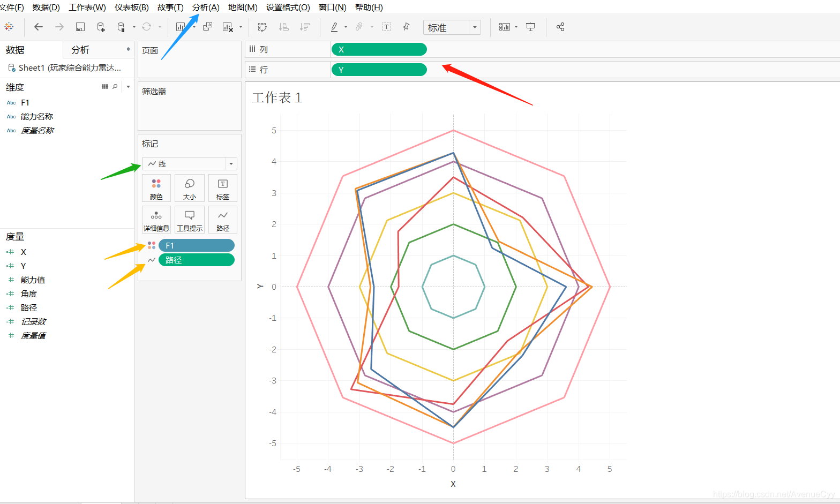Click the Tableau start page logo icon
Image resolution: width=840 pixels, height=504 pixels.
click(9, 27)
